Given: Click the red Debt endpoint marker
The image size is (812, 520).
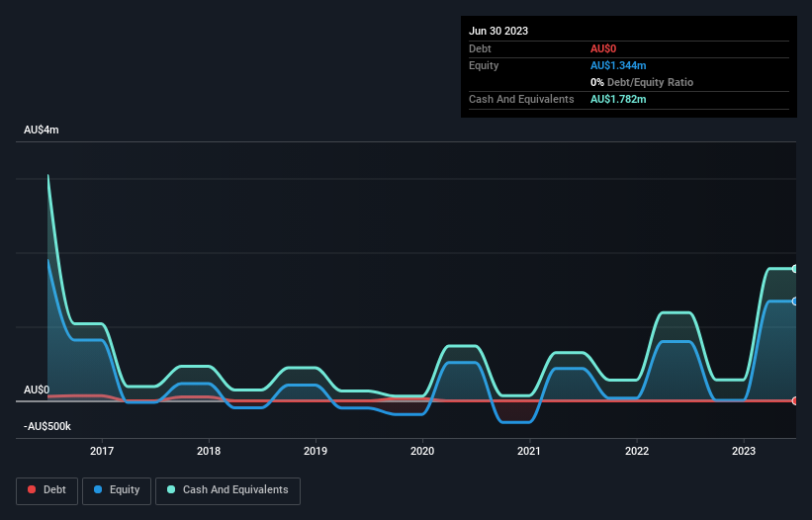Looking at the screenshot, I should pos(795,400).
